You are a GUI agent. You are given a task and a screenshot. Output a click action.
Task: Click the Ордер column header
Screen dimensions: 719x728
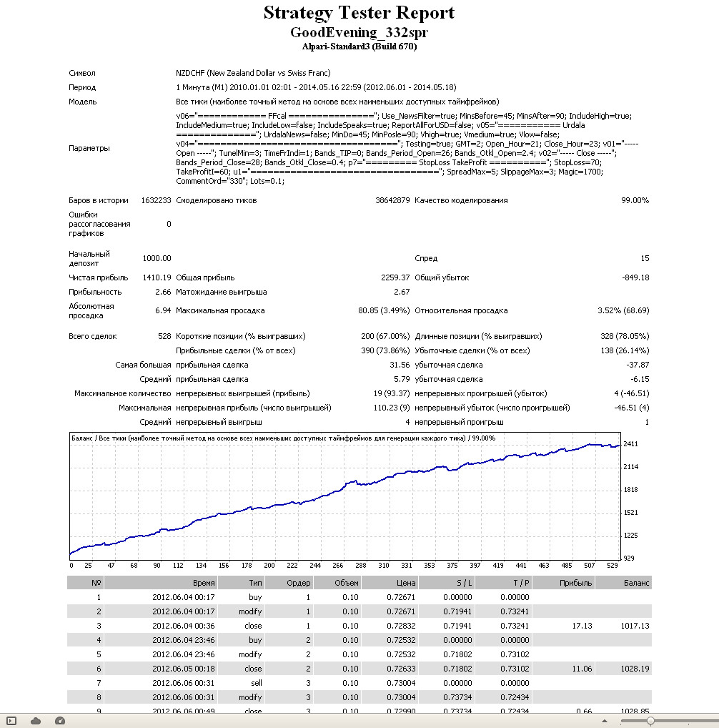pyautogui.click(x=289, y=583)
